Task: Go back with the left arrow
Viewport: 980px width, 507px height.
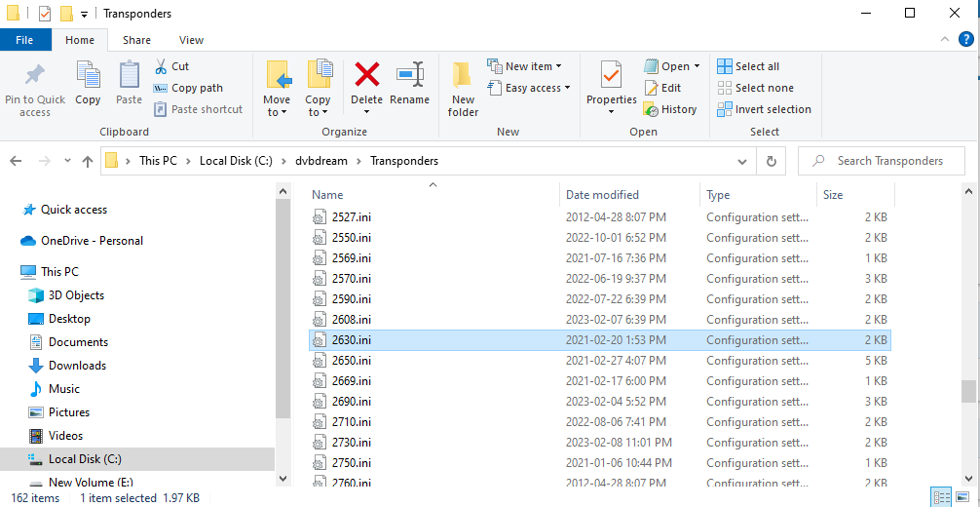Action: pos(16,161)
